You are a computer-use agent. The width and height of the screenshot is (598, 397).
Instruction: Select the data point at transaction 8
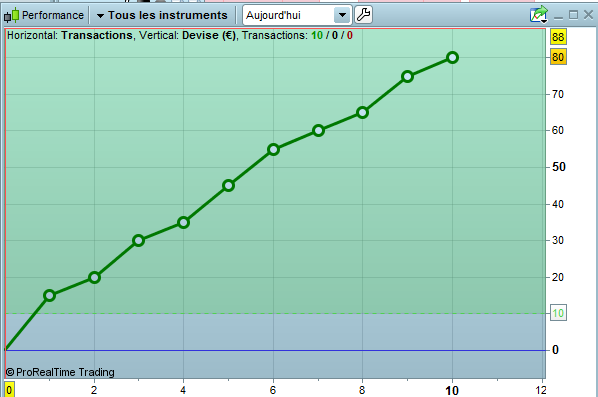pyautogui.click(x=363, y=113)
